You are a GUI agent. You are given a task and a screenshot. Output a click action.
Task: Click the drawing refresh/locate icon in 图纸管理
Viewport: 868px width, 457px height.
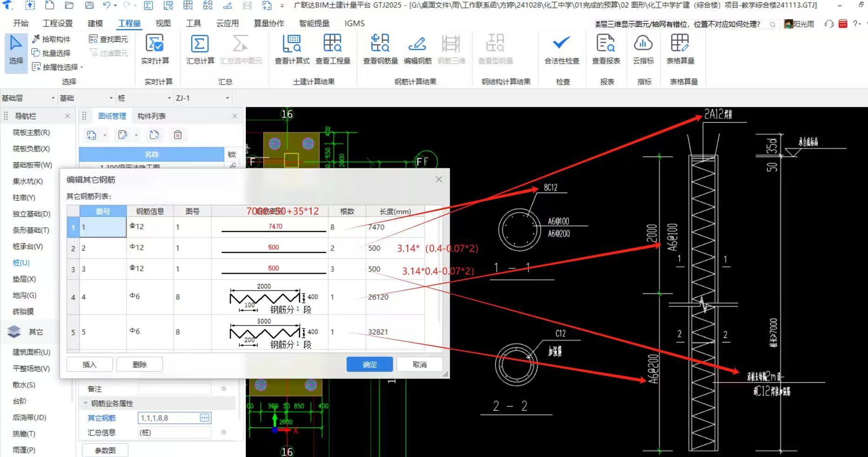click(x=154, y=135)
